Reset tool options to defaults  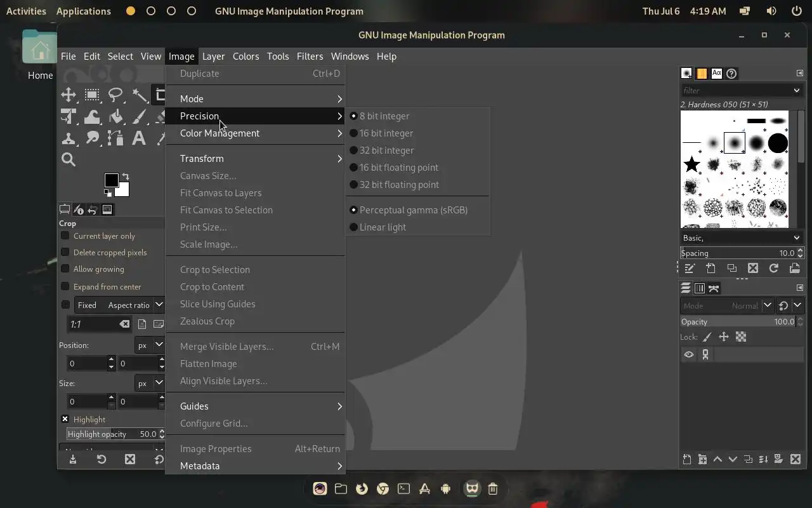[159, 459]
